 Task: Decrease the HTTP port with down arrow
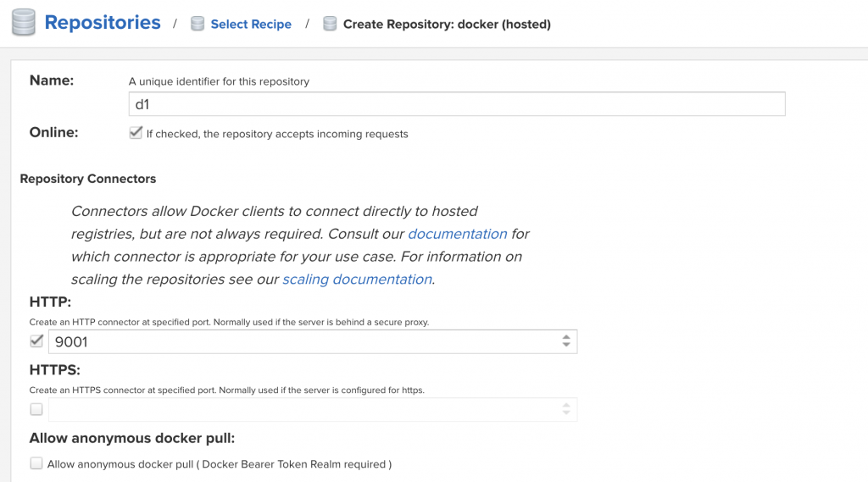tap(565, 345)
